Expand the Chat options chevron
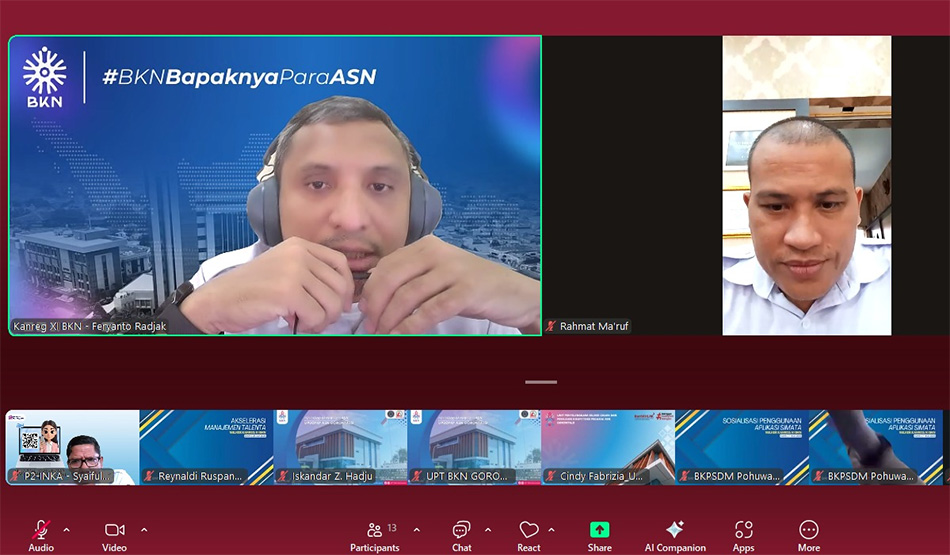 pos(488,530)
